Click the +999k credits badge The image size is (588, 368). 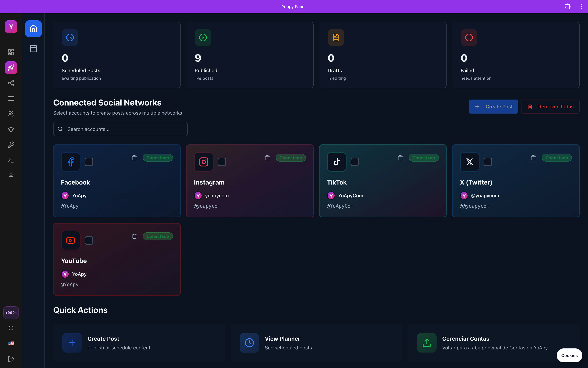11,312
